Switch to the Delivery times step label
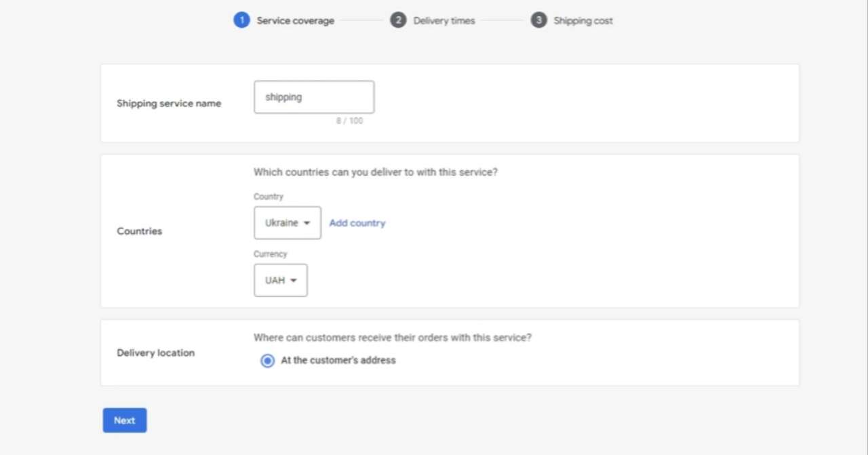The height and width of the screenshot is (455, 868). click(x=444, y=21)
